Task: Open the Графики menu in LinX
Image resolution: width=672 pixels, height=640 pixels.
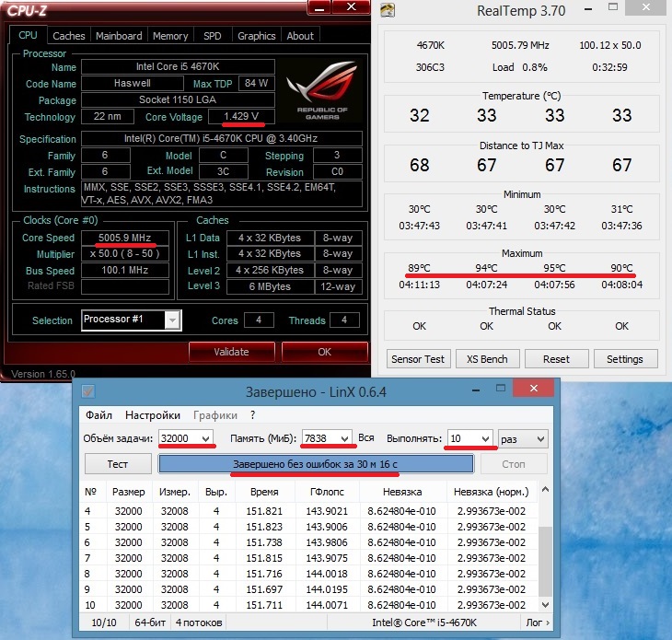Action: [215, 415]
